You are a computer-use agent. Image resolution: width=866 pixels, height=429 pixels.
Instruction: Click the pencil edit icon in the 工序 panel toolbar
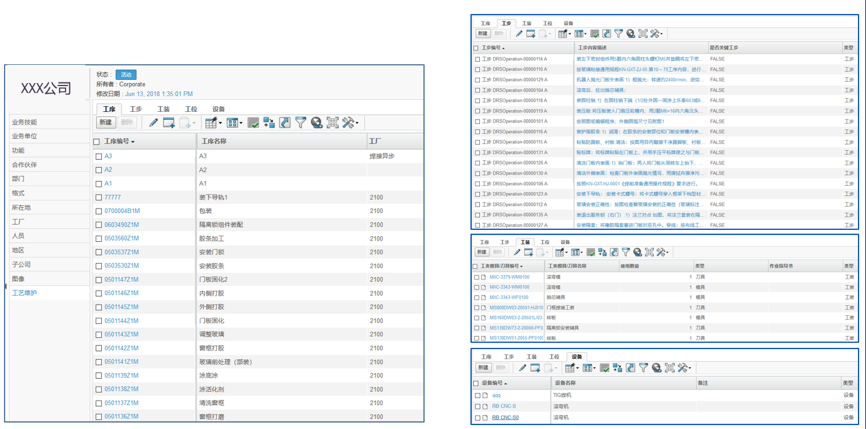tap(154, 123)
